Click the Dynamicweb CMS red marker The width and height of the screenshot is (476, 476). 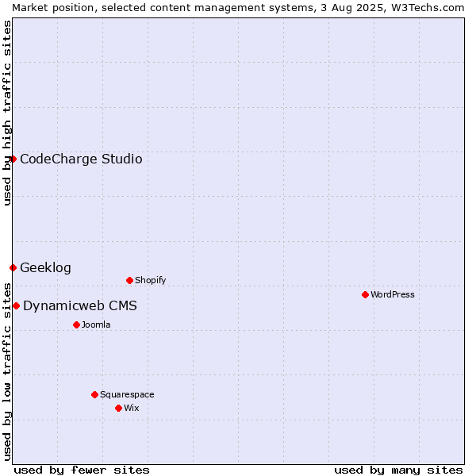(x=17, y=306)
